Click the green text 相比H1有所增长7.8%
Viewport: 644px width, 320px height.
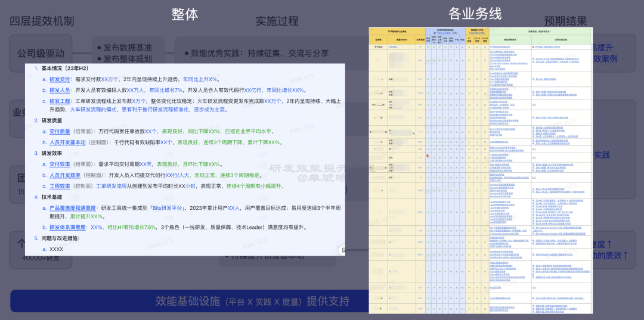(x=132, y=227)
